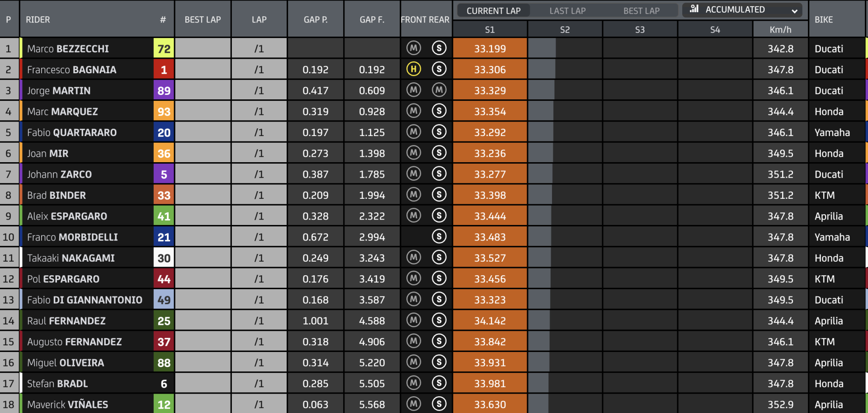Select rider Johann ZARCO
The width and height of the screenshot is (868, 413).
pyautogui.click(x=59, y=174)
